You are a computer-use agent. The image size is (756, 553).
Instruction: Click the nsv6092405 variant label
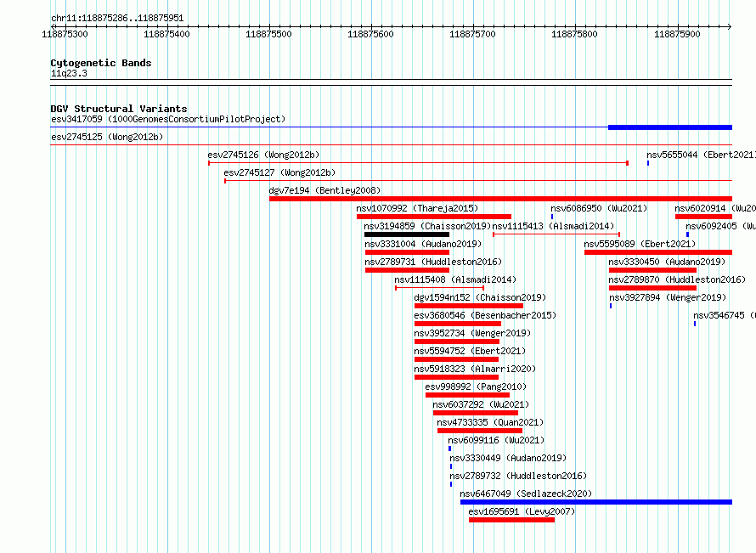coord(721,226)
